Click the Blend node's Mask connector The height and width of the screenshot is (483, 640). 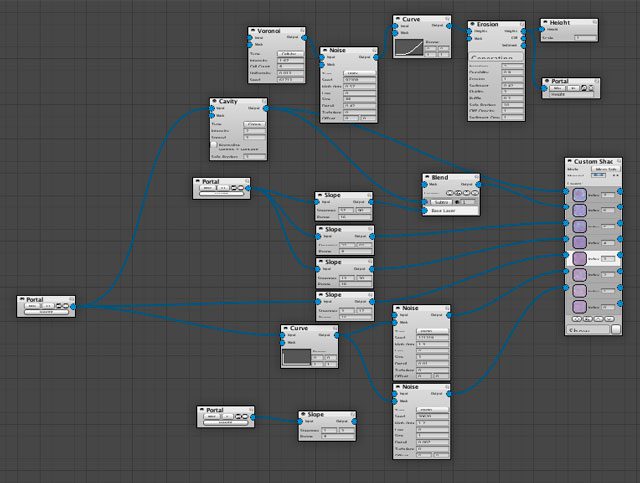(424, 185)
